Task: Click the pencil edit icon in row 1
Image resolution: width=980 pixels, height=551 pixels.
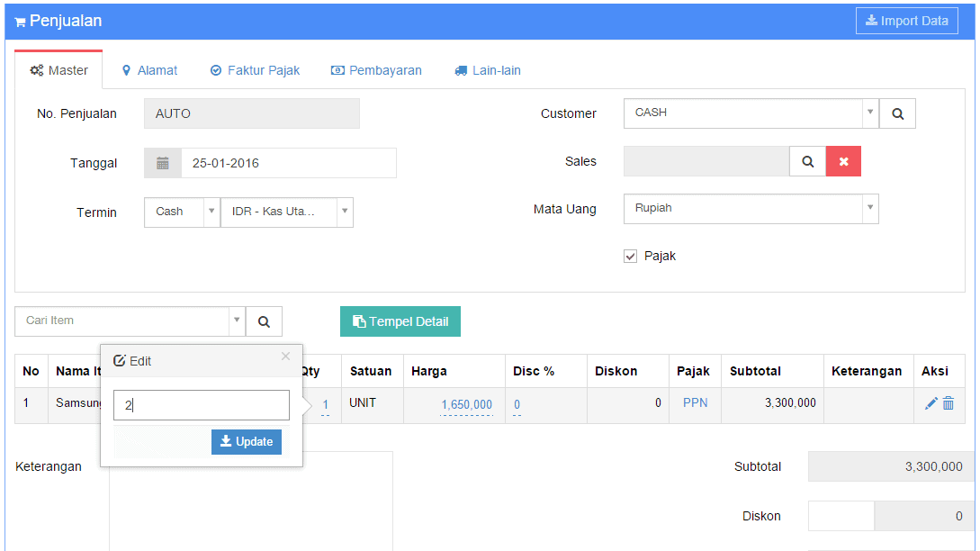Action: (931, 403)
